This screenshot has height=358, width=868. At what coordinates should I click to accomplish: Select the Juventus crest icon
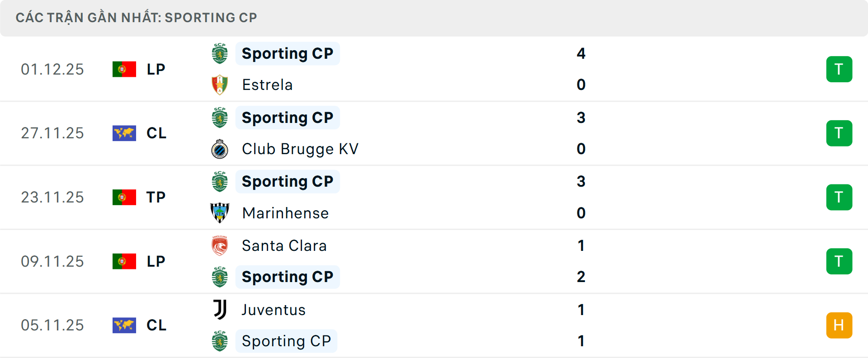tap(220, 310)
